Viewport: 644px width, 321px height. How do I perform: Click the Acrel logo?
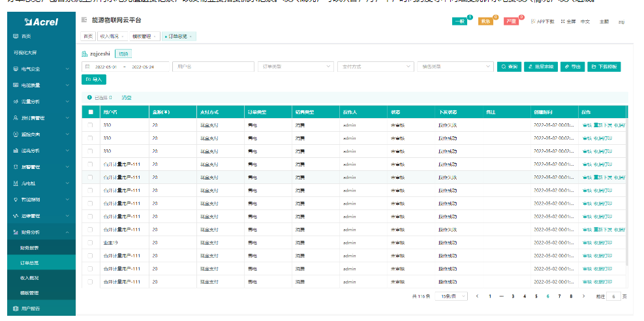(x=41, y=22)
